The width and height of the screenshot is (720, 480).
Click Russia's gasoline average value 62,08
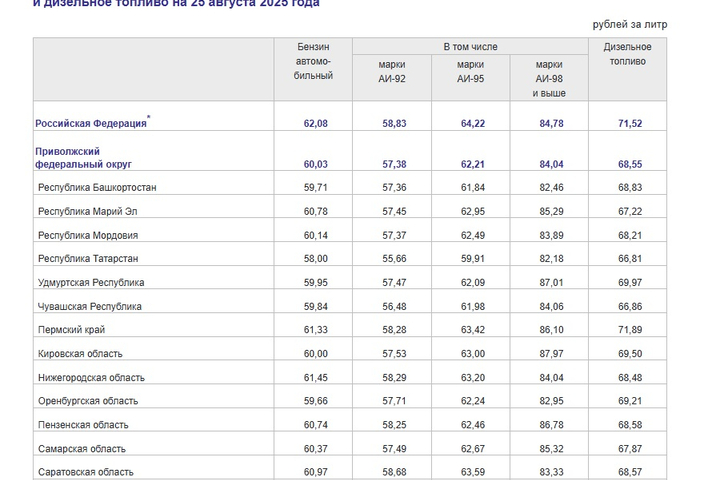(x=315, y=124)
